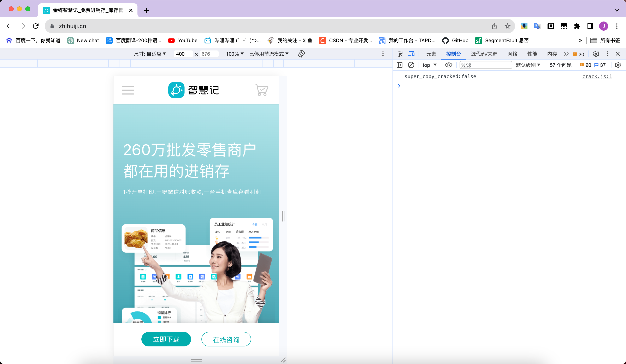626x364 pixels.
Task: Open the YouTube bookmark
Action: (183, 41)
